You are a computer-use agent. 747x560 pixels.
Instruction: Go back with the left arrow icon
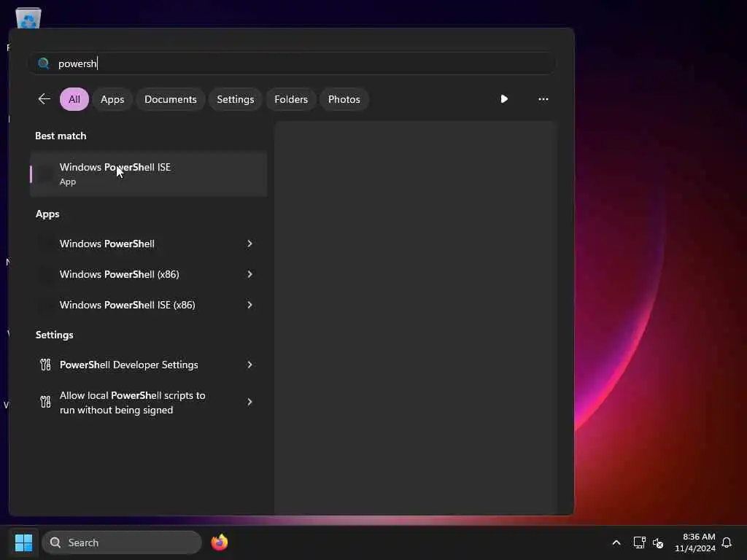click(44, 99)
